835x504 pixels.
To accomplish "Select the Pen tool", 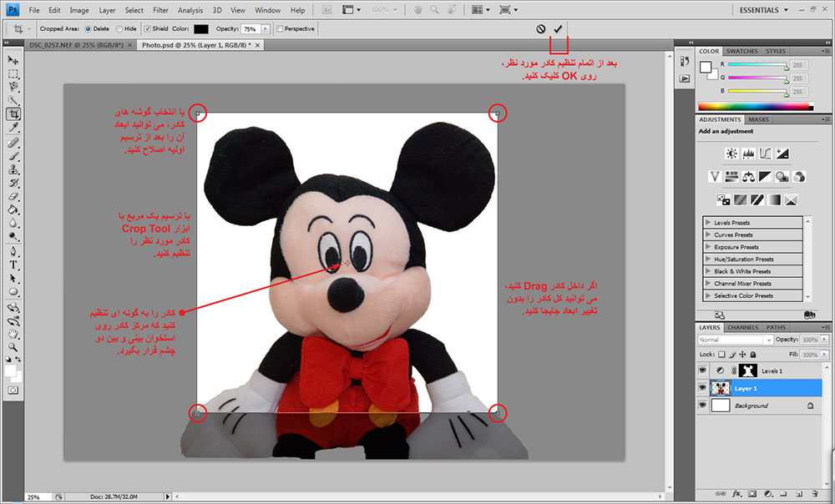I will (x=13, y=251).
